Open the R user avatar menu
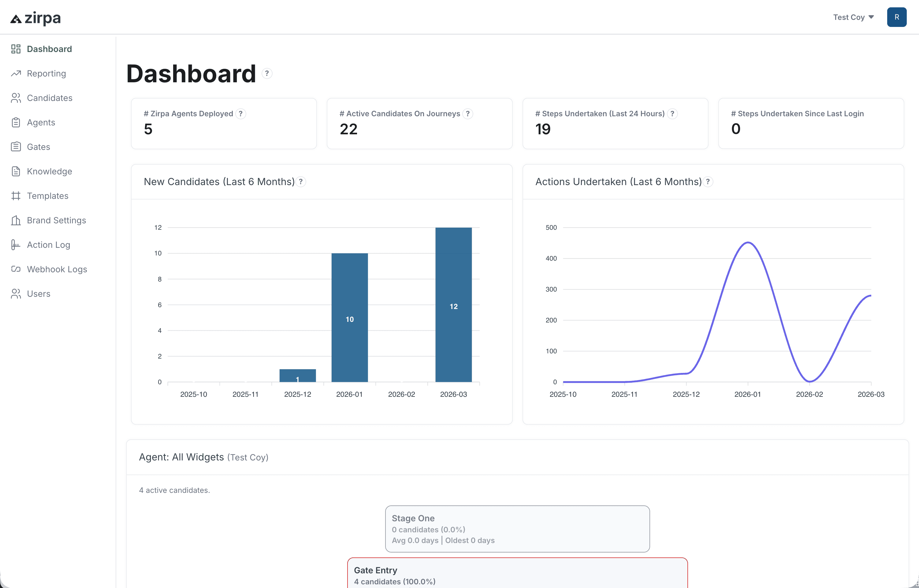This screenshot has height=588, width=919. click(x=896, y=17)
